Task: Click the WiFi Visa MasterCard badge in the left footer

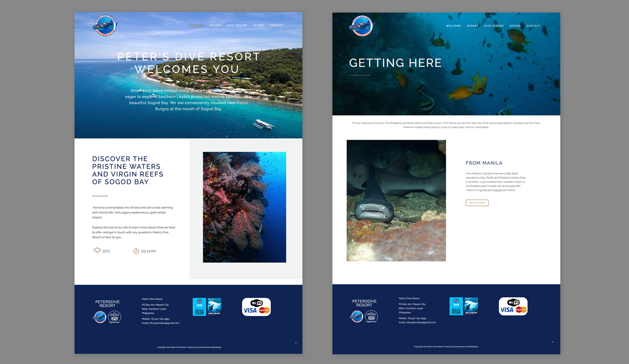Action: 256,307
